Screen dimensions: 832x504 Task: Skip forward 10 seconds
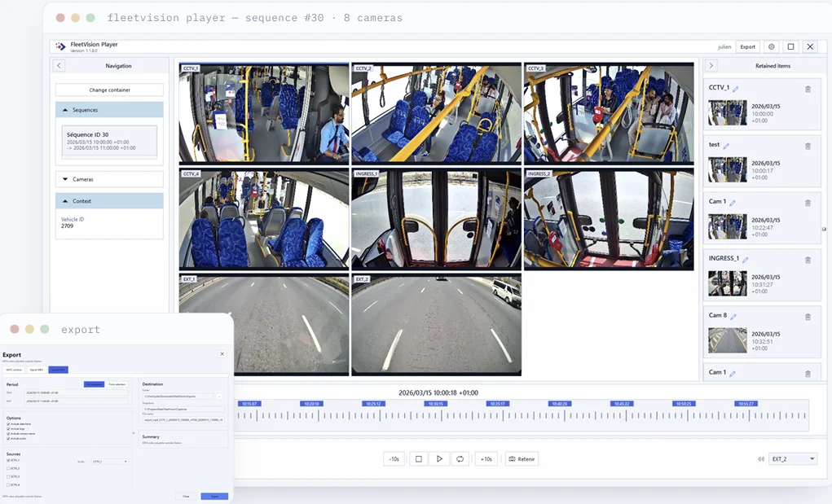(x=486, y=459)
